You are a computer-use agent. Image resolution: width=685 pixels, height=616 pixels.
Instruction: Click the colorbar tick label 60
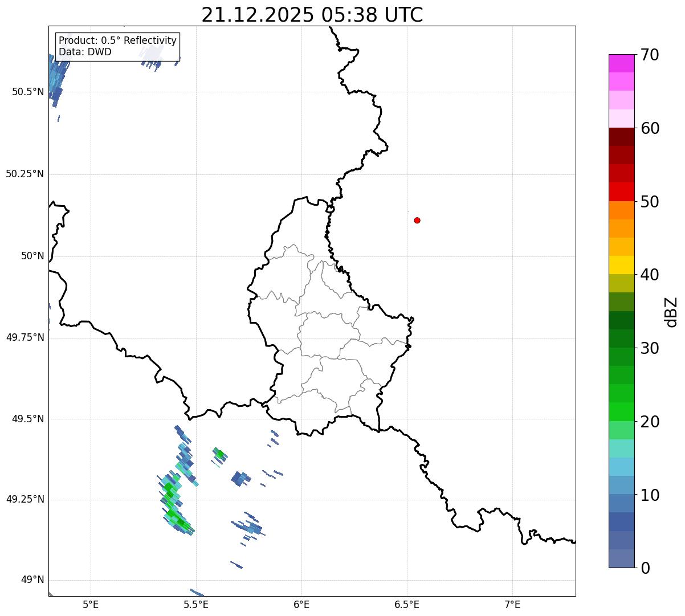pos(650,128)
